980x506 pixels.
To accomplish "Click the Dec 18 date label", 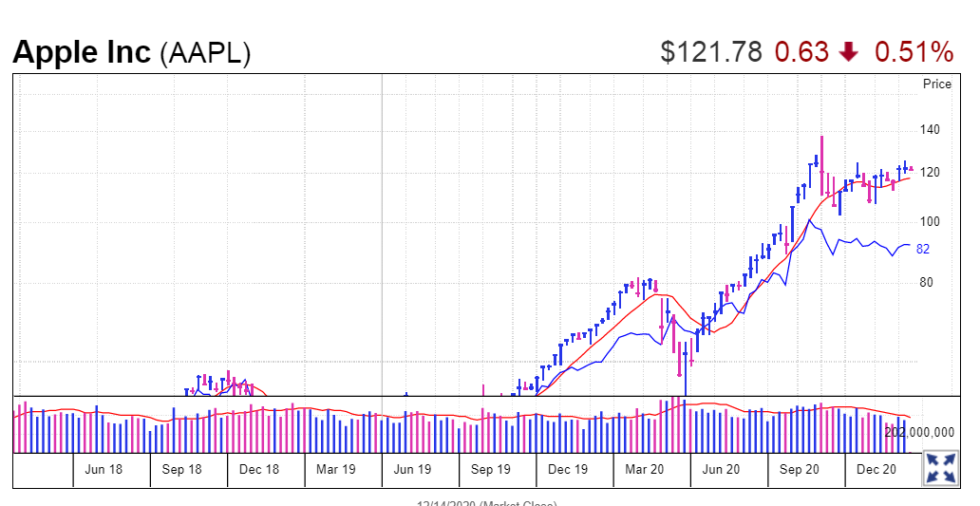I will point(258,469).
